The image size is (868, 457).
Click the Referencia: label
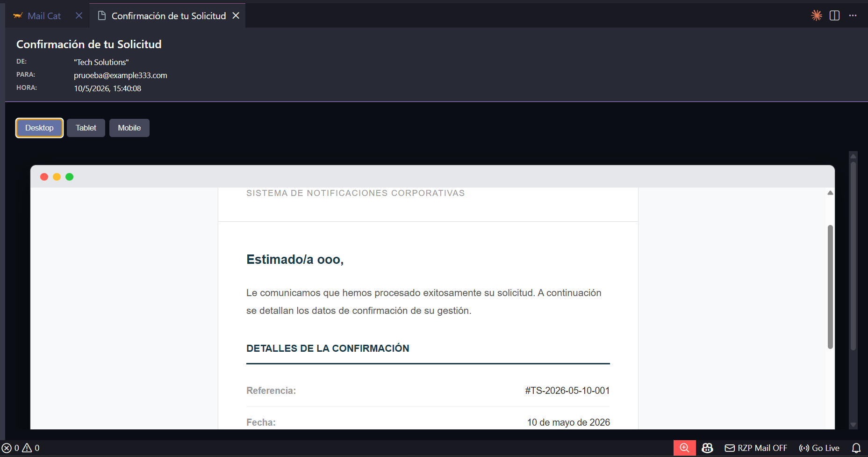pyautogui.click(x=271, y=391)
